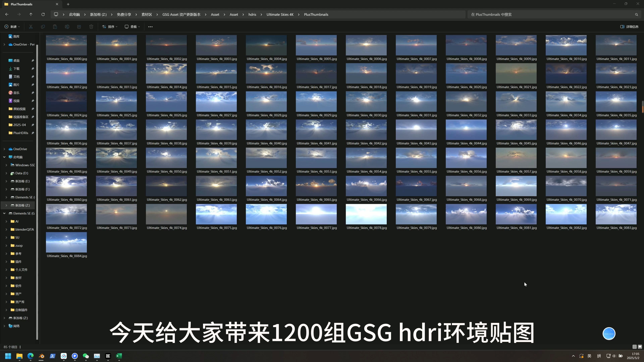
Task: Click the Cut toolbar icon
Action: [31, 27]
